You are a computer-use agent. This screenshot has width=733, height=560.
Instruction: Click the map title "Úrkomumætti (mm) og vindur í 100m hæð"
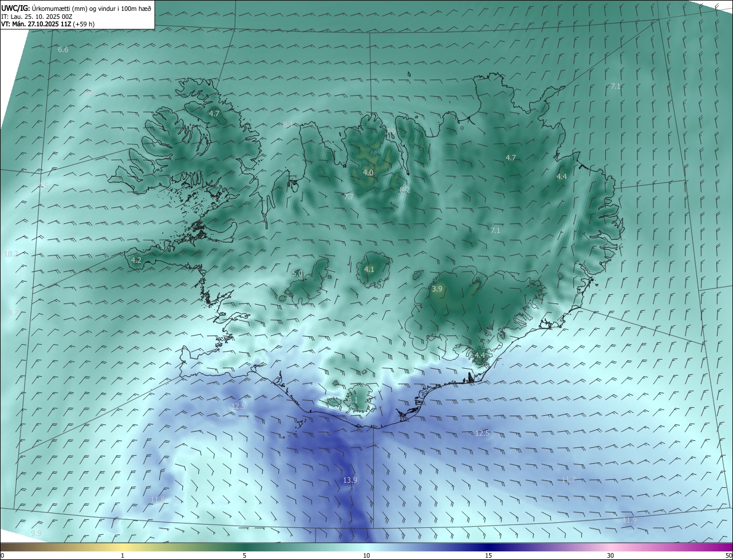pos(90,8)
